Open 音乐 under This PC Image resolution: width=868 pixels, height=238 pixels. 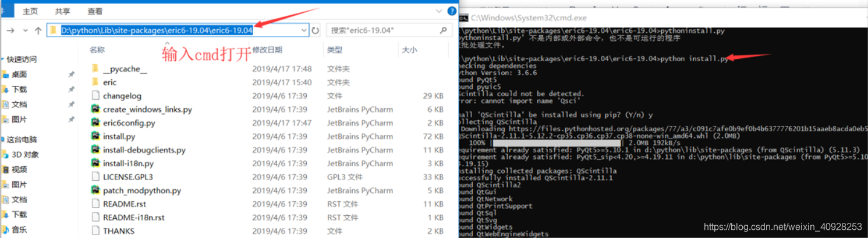[19, 230]
